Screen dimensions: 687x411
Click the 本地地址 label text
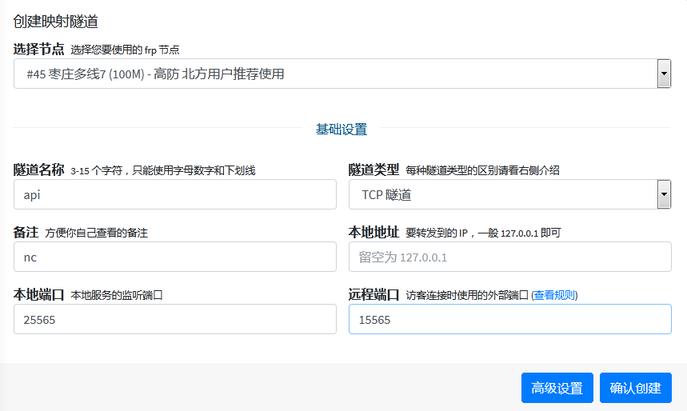click(x=374, y=232)
